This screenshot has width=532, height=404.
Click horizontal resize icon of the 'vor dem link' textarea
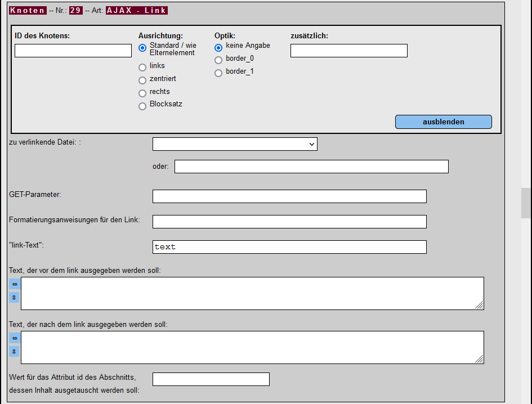15,284
